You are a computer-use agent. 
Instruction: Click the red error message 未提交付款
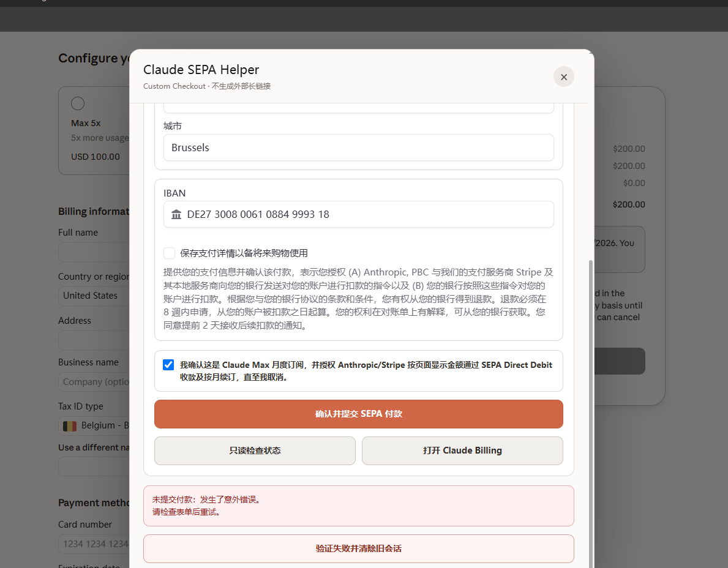pyautogui.click(x=358, y=506)
